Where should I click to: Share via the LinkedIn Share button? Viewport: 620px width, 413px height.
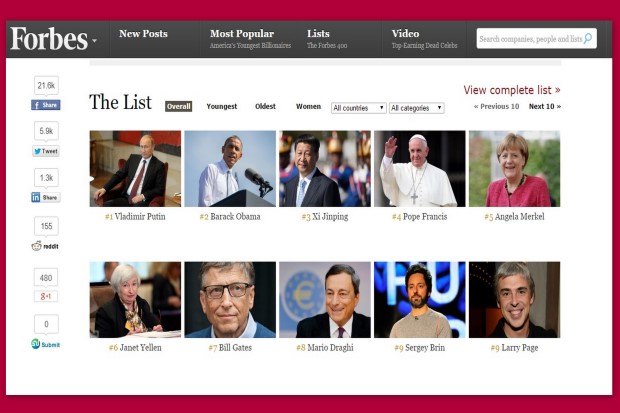(x=46, y=197)
